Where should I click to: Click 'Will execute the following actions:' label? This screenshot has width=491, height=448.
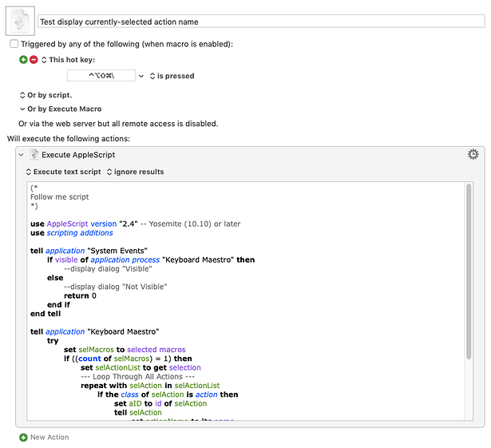(x=69, y=138)
